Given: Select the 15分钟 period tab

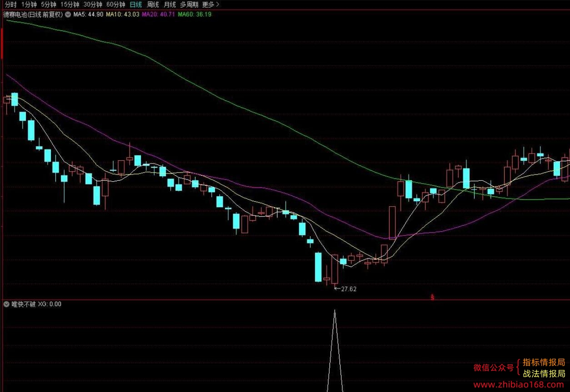Looking at the screenshot, I should click(70, 5).
